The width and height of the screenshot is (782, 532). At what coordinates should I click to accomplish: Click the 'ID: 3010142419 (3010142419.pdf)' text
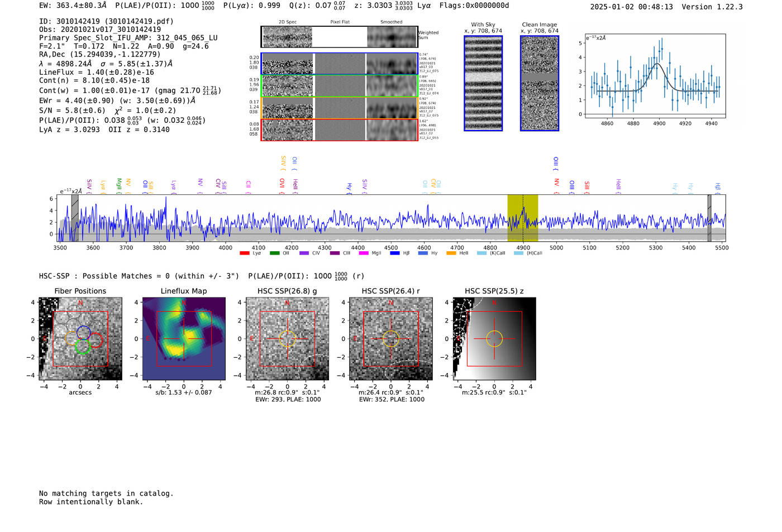pyautogui.click(x=106, y=21)
